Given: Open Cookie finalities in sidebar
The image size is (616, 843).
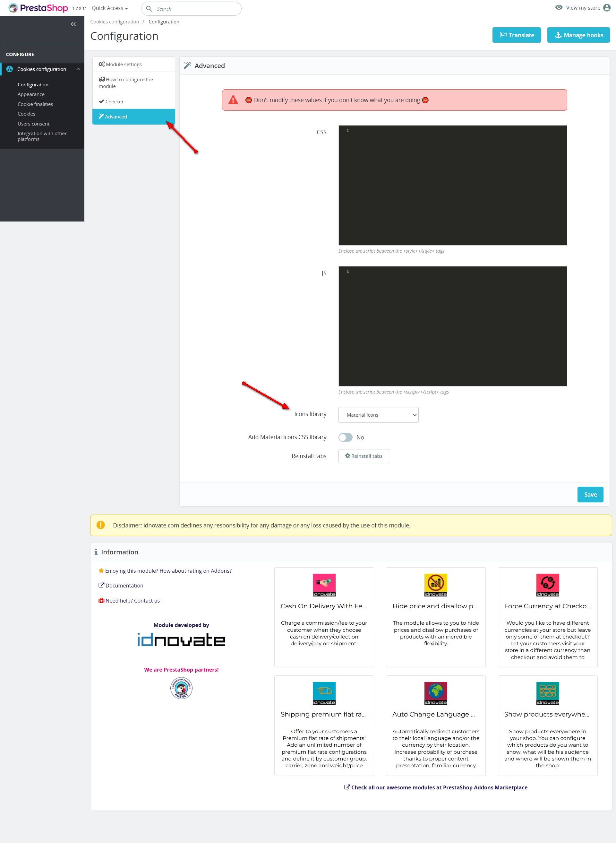Looking at the screenshot, I should 35,104.
